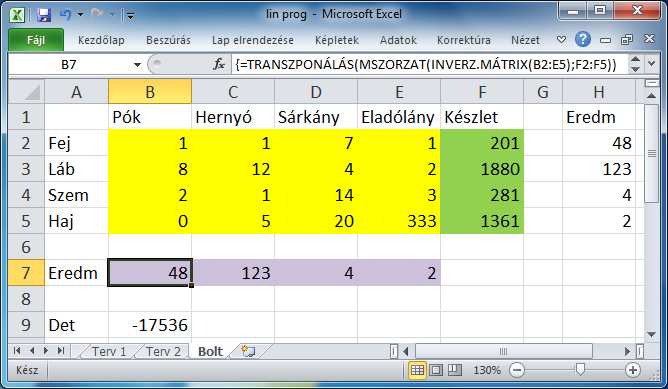Zoom out with the minus button
The height and width of the screenshot is (389, 668).
point(517,370)
